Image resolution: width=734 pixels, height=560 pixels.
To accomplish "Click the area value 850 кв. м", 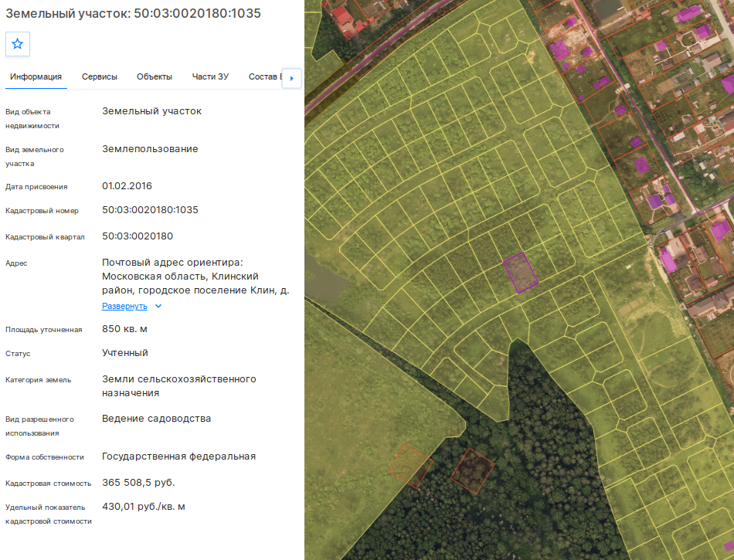I will tap(124, 329).
